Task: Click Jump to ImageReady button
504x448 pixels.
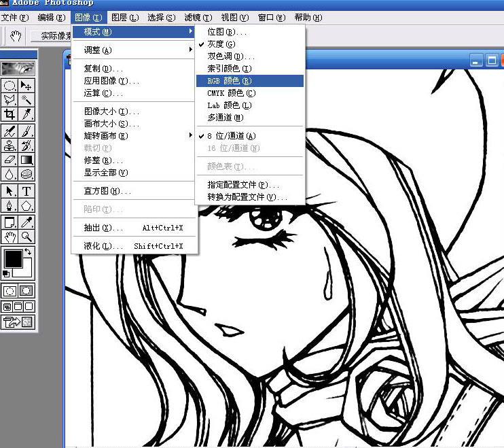Action: (18, 322)
